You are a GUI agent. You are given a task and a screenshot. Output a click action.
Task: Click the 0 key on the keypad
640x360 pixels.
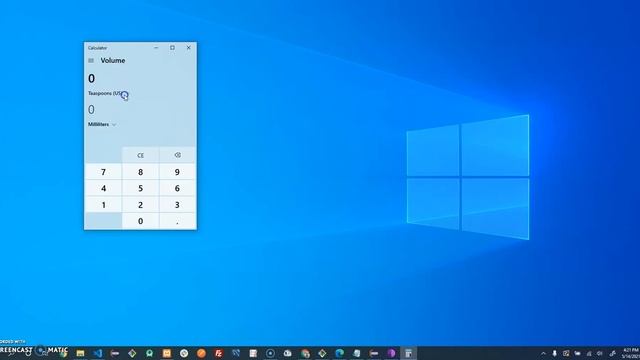(x=140, y=221)
